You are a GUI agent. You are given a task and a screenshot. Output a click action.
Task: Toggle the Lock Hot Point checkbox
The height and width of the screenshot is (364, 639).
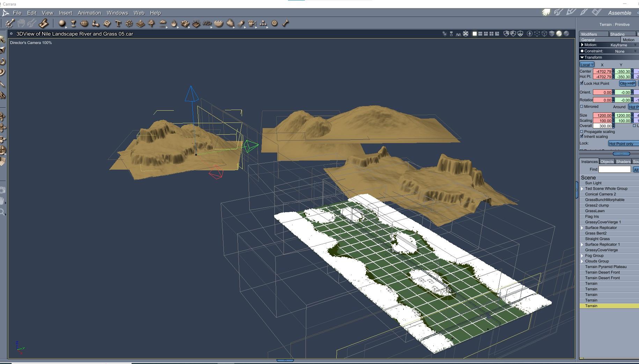tap(582, 83)
